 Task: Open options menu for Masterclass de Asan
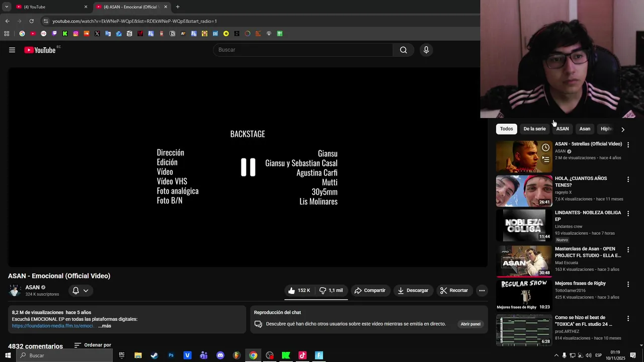(x=628, y=250)
